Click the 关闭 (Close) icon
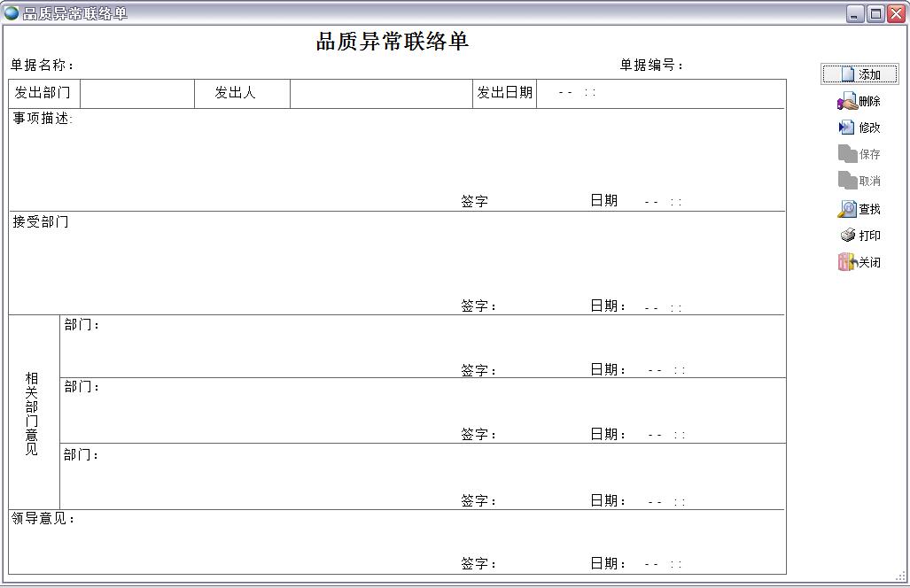The width and height of the screenshot is (910, 588). (x=859, y=262)
